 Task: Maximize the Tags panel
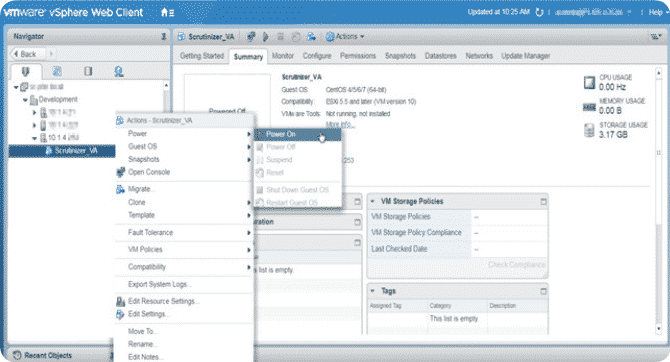pos(543,291)
